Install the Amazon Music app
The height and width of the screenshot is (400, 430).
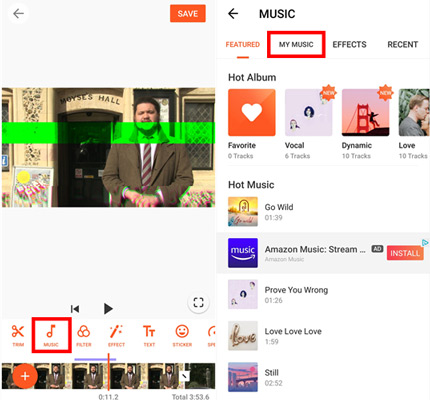point(405,253)
